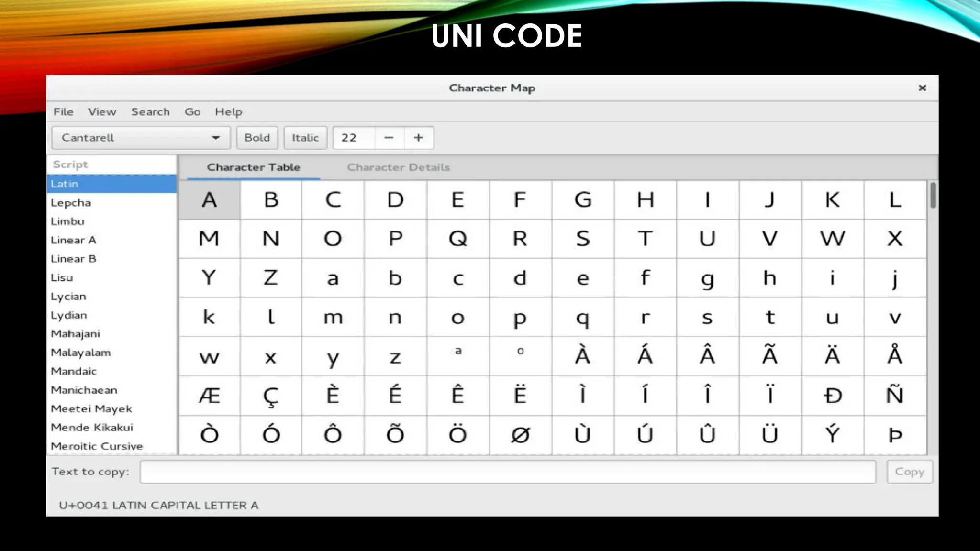Open the Cantarell font dropdown
This screenshot has height=551, width=980.
(141, 138)
